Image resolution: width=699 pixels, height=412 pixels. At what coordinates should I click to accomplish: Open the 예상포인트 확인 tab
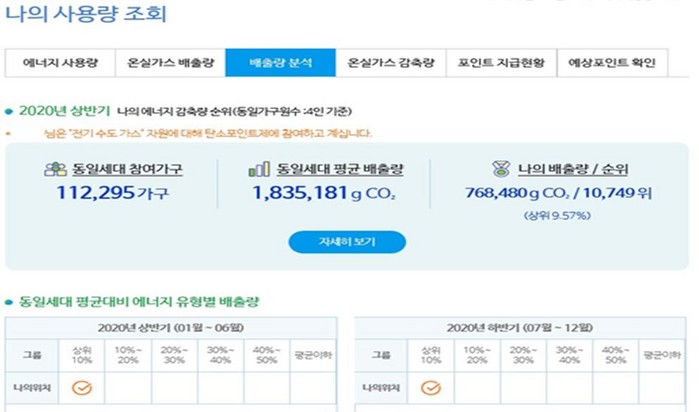611,63
